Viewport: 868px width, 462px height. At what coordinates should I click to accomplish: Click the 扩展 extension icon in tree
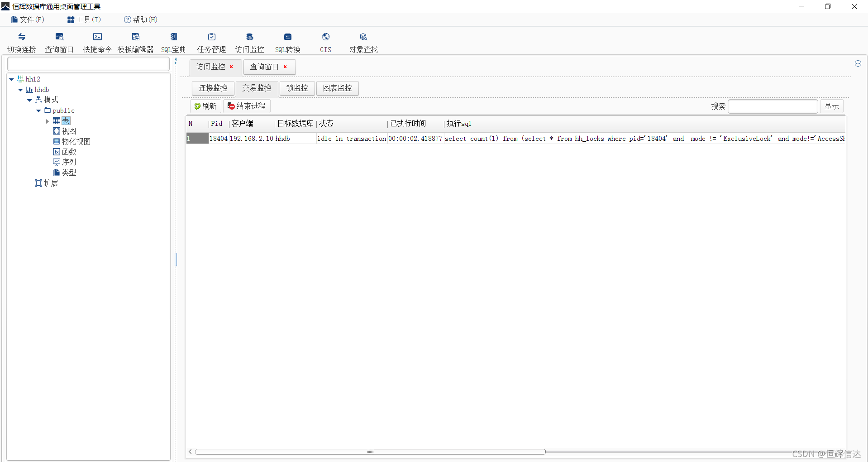pyautogui.click(x=38, y=183)
